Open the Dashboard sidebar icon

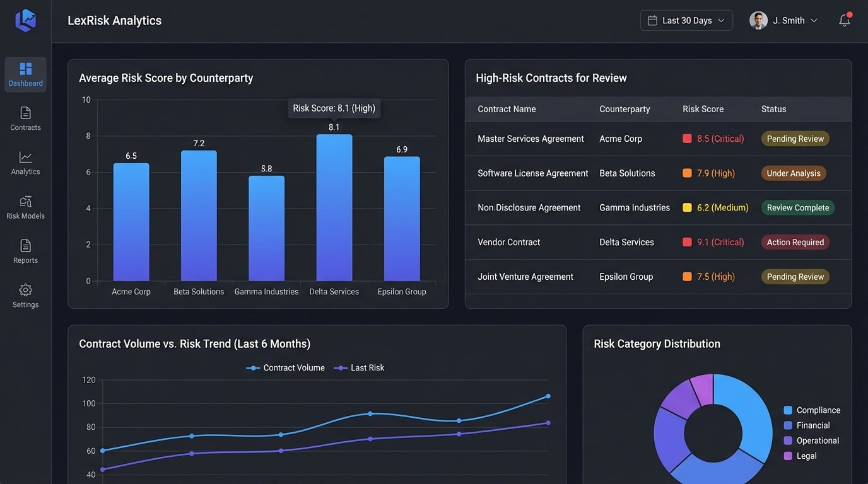pos(25,69)
